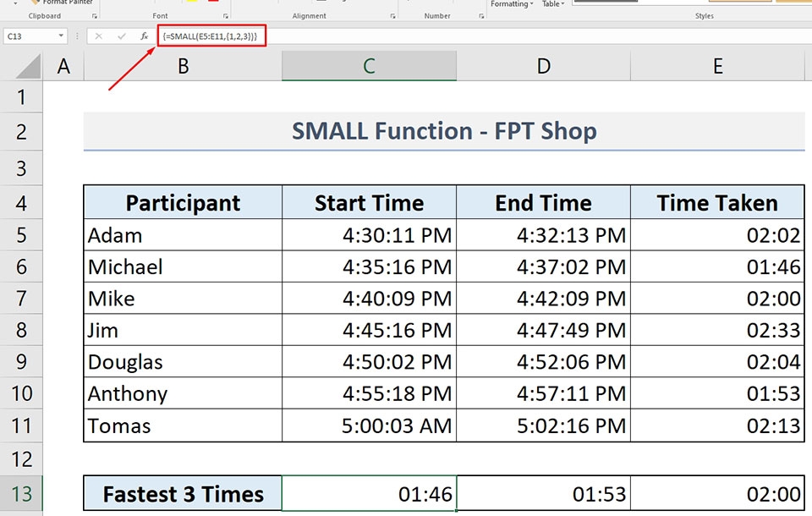Select result cell D13 showing '01:53'
Image resolution: width=812 pixels, height=516 pixels.
[x=543, y=494]
